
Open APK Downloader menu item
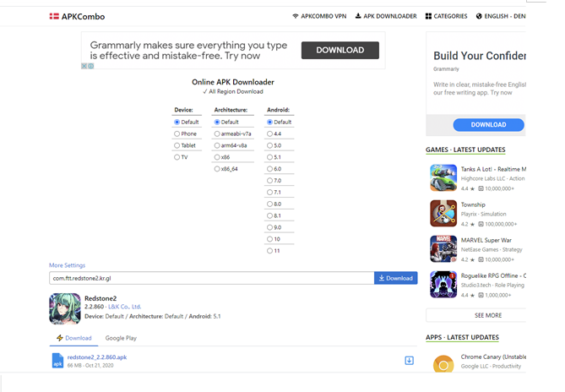(x=386, y=16)
